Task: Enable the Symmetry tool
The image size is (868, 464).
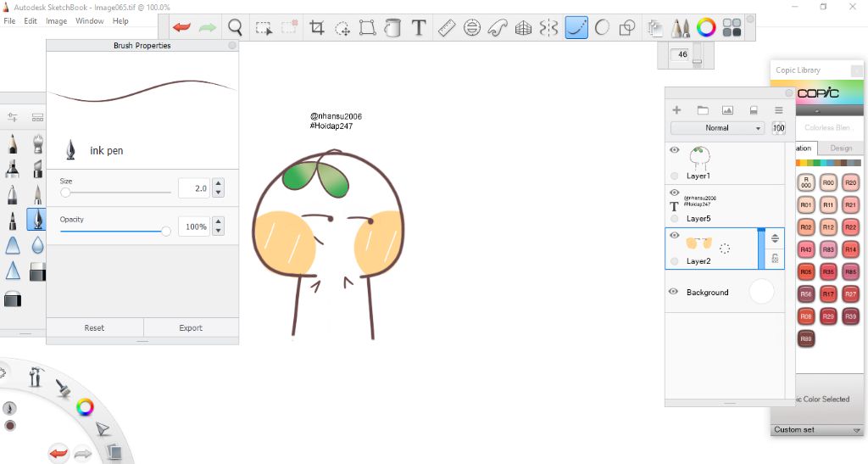Action: tap(549, 28)
